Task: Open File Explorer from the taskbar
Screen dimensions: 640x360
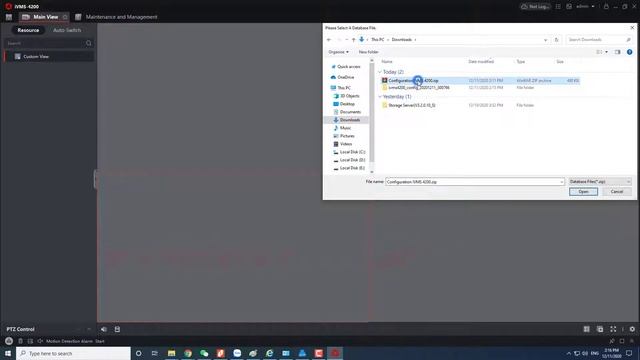Action: pyautogui.click(x=171, y=353)
